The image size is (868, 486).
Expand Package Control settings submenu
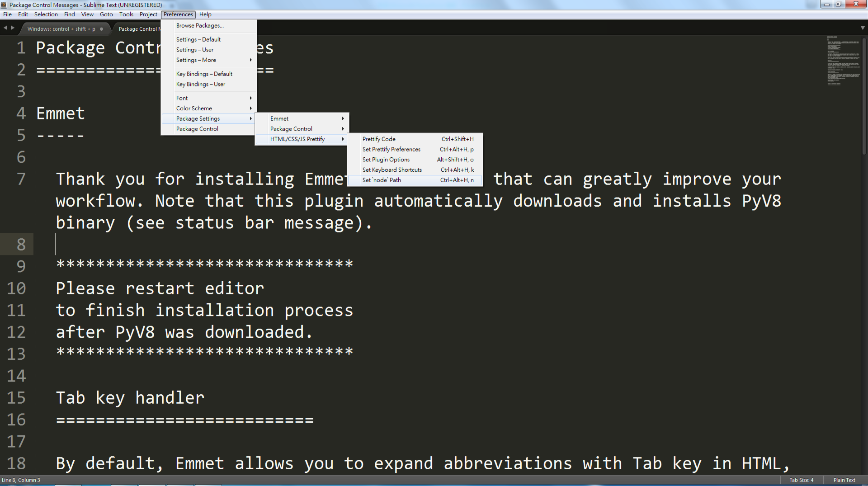pos(302,129)
